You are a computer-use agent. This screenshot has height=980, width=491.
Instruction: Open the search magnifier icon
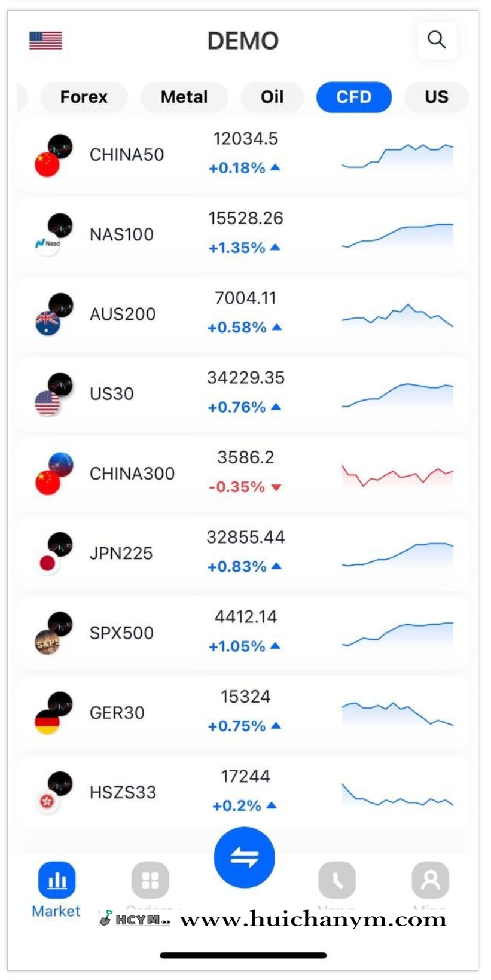[x=437, y=40]
